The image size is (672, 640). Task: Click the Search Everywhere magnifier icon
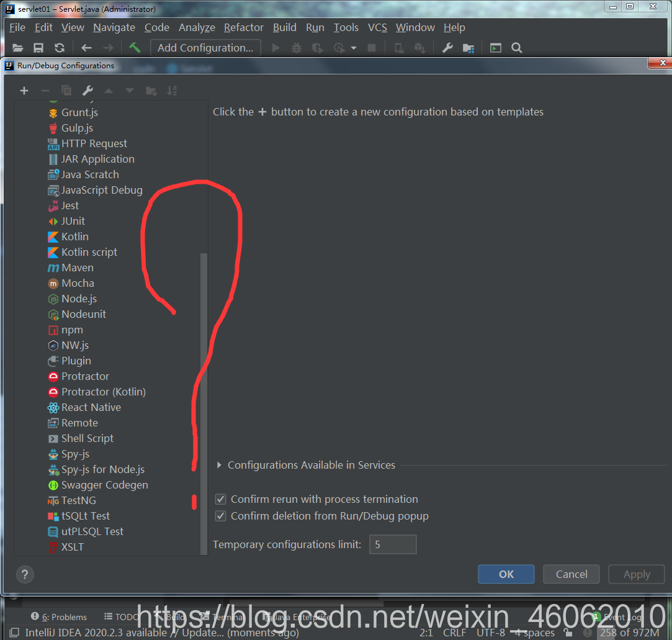[x=517, y=48]
